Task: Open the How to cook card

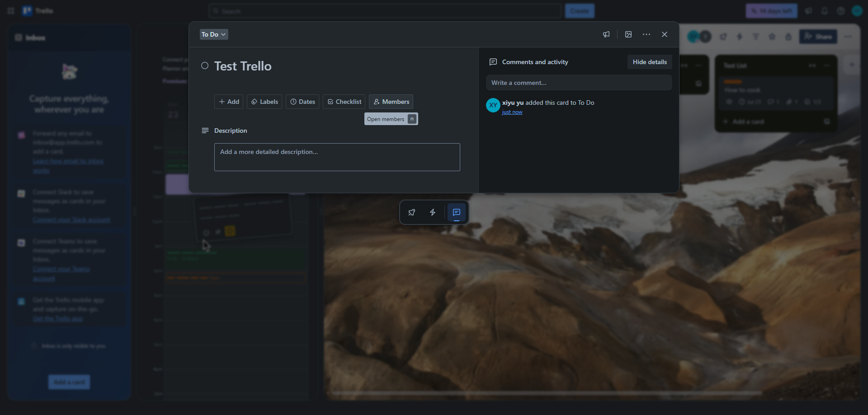Action: coord(776,93)
